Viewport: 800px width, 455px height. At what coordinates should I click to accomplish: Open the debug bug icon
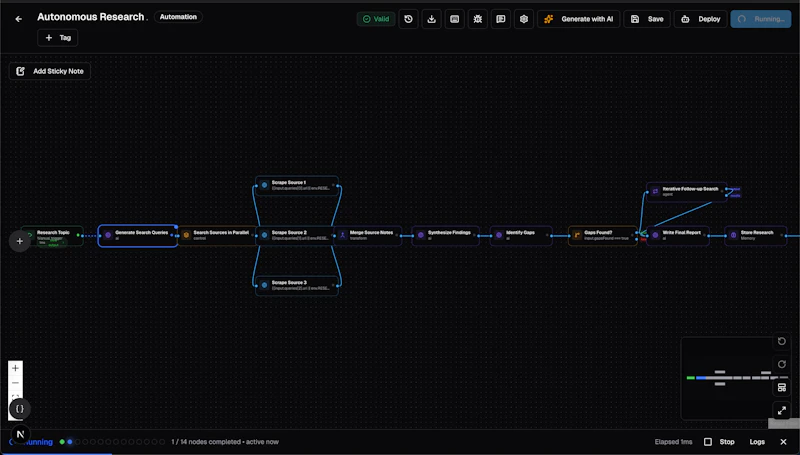478,19
